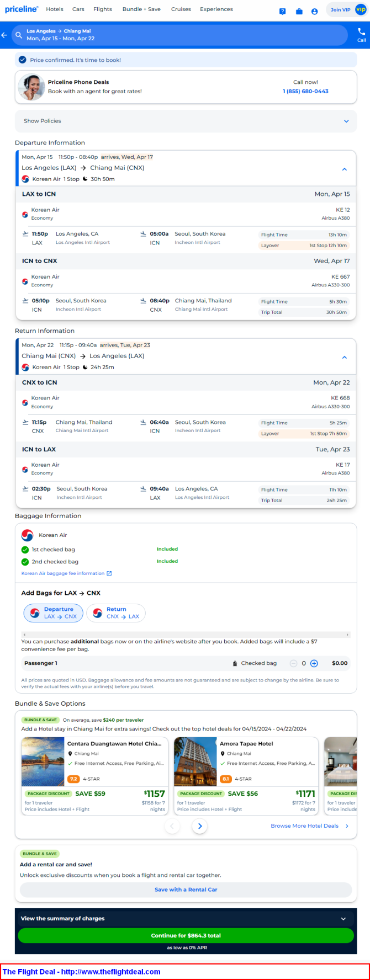Open the Cruises menu item

(181, 9)
